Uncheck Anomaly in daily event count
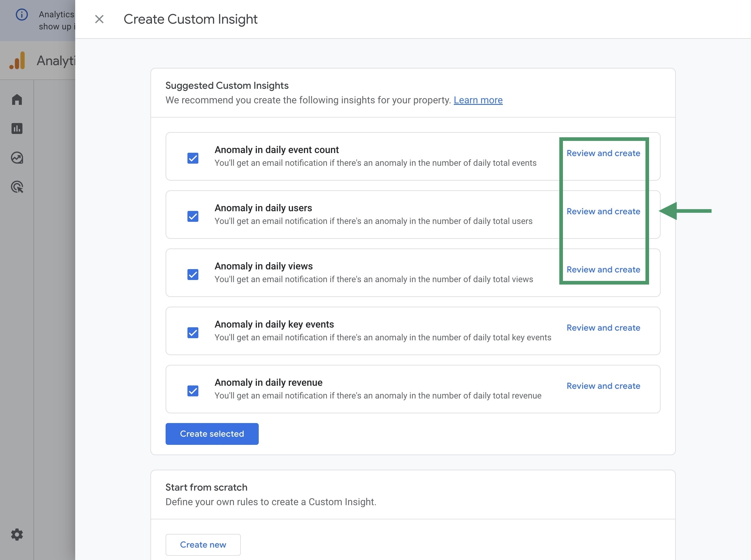 click(x=192, y=158)
